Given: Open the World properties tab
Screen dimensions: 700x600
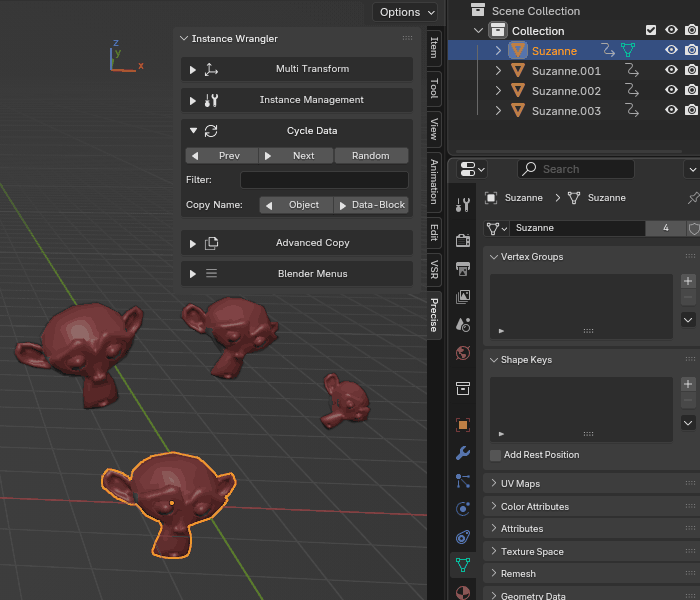Looking at the screenshot, I should tap(463, 353).
